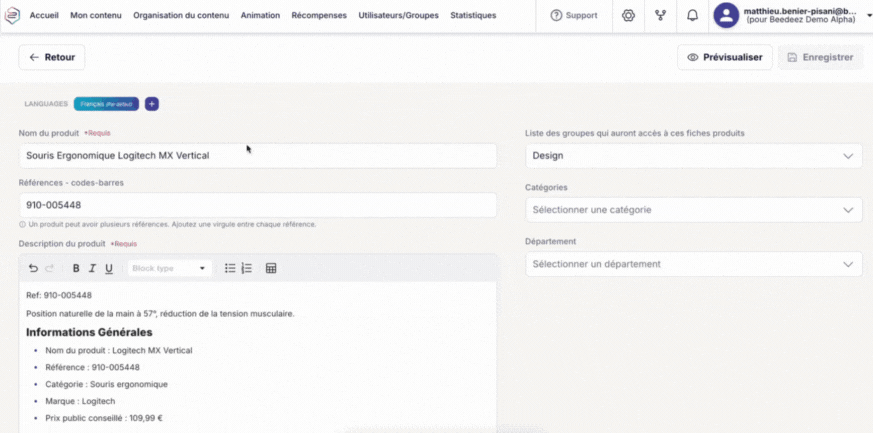The height and width of the screenshot is (433, 873).
Task: Click the Informations Générales heading
Action: coord(89,332)
